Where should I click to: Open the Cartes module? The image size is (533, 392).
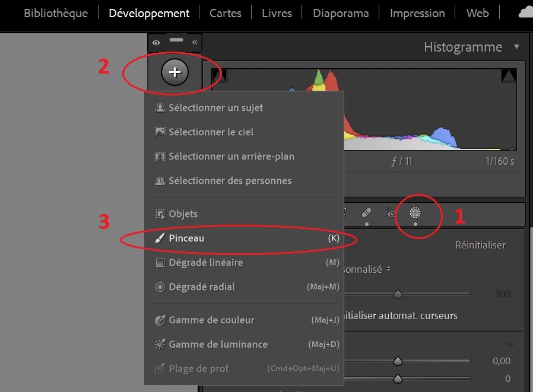pos(226,13)
